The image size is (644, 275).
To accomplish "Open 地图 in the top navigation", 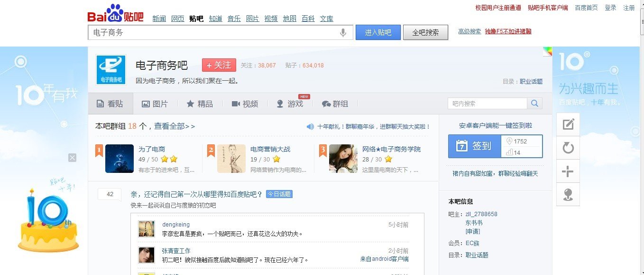I will tap(290, 19).
